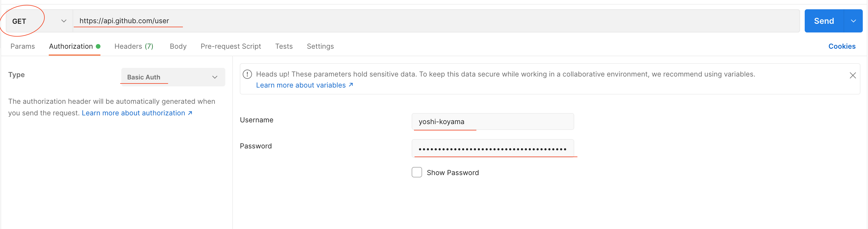
Task: Dismiss the sensitive data warning banner
Action: click(x=853, y=75)
